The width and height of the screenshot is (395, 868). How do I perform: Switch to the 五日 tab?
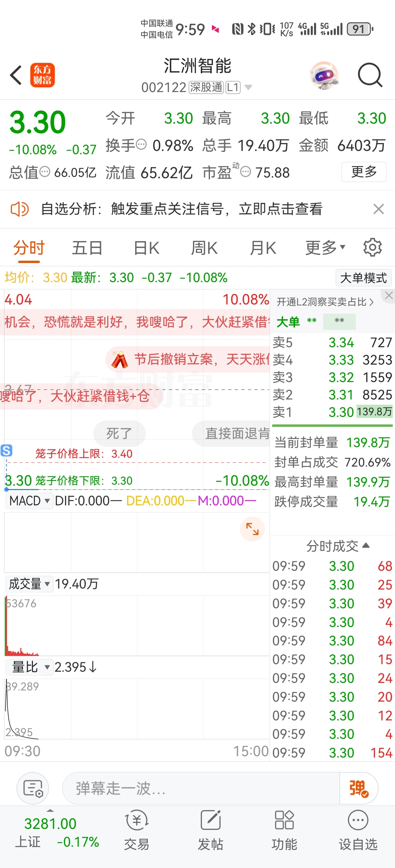click(x=87, y=248)
